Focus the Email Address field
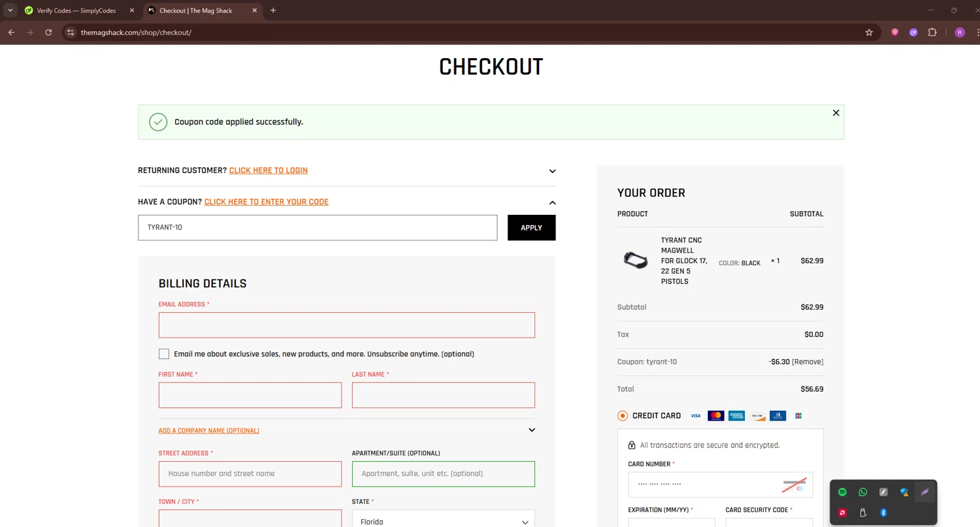Image resolution: width=980 pixels, height=527 pixels. point(347,325)
